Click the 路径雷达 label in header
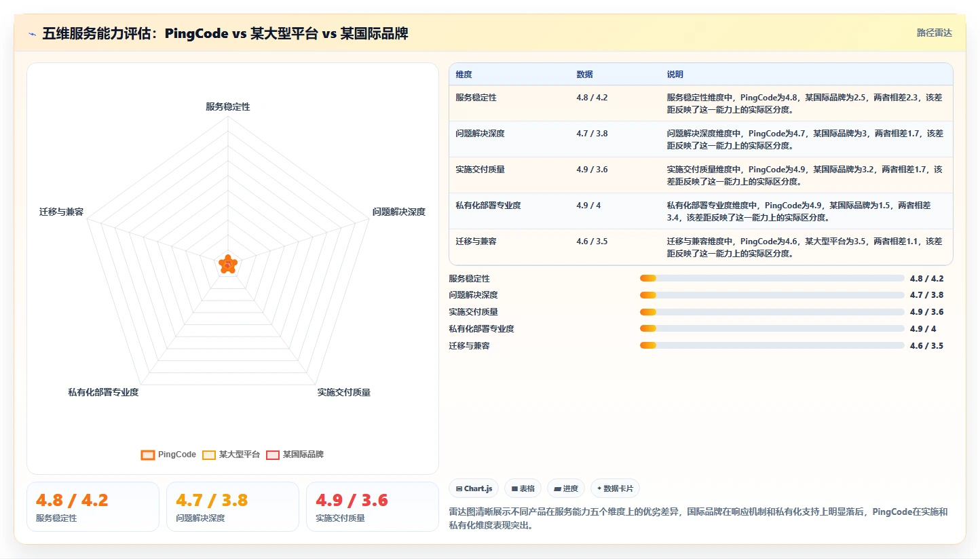Screen dimensions: 980x559 [935, 33]
